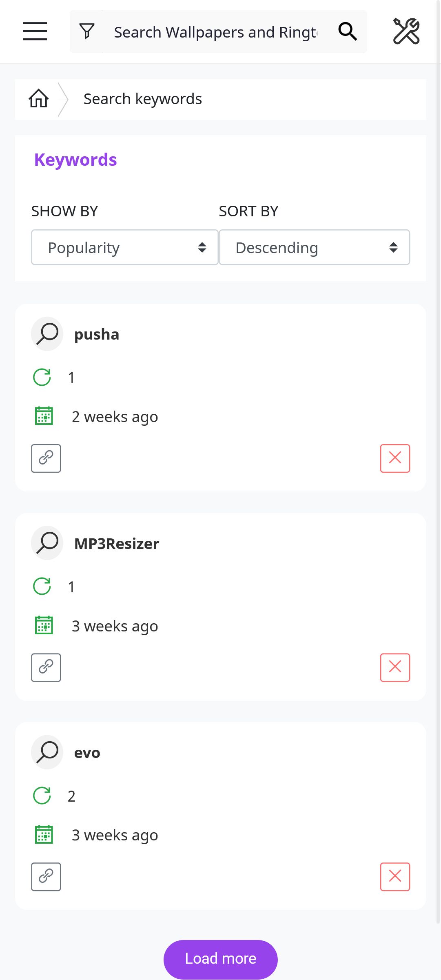The image size is (441, 980).
Task: Click the filter funnel icon
Action: click(87, 31)
